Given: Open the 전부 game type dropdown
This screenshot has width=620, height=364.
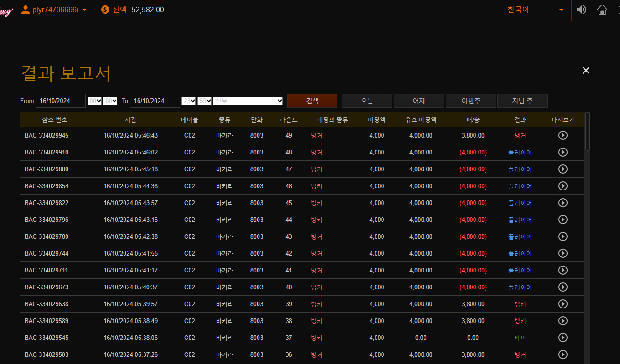Looking at the screenshot, I should click(248, 101).
